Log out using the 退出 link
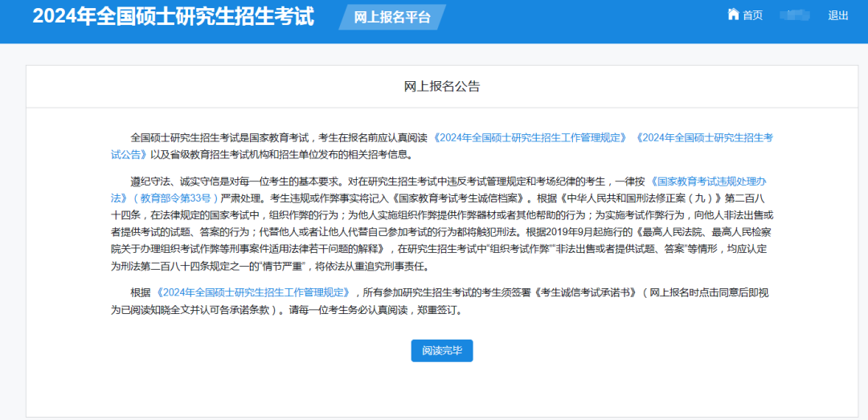 [837, 15]
